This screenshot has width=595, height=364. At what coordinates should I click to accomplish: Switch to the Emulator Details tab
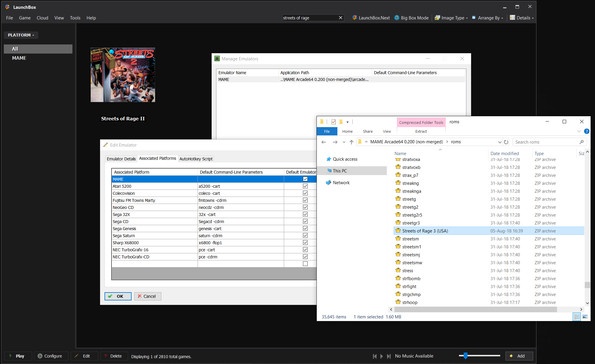click(121, 159)
